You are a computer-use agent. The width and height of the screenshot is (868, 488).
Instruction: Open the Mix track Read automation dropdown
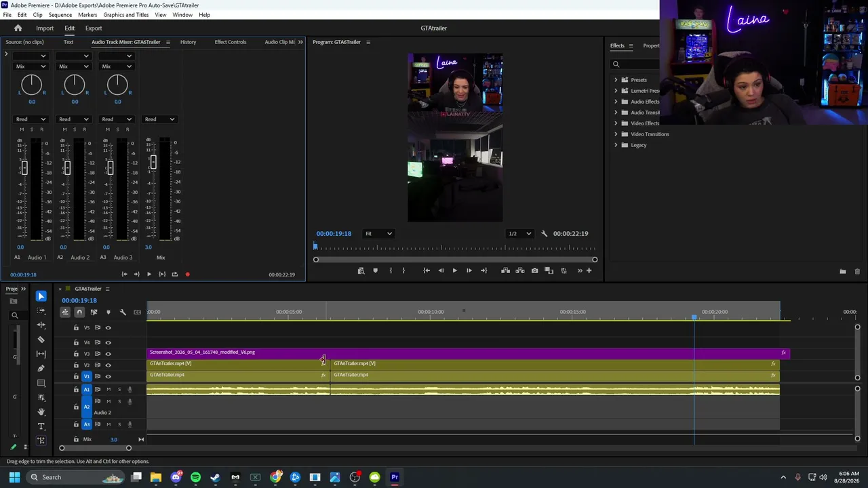coord(159,119)
